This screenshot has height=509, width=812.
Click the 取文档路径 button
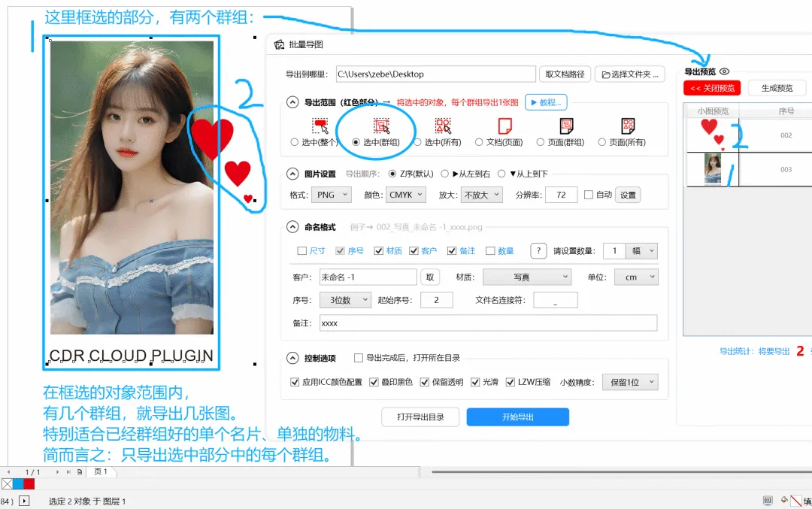[x=565, y=74]
